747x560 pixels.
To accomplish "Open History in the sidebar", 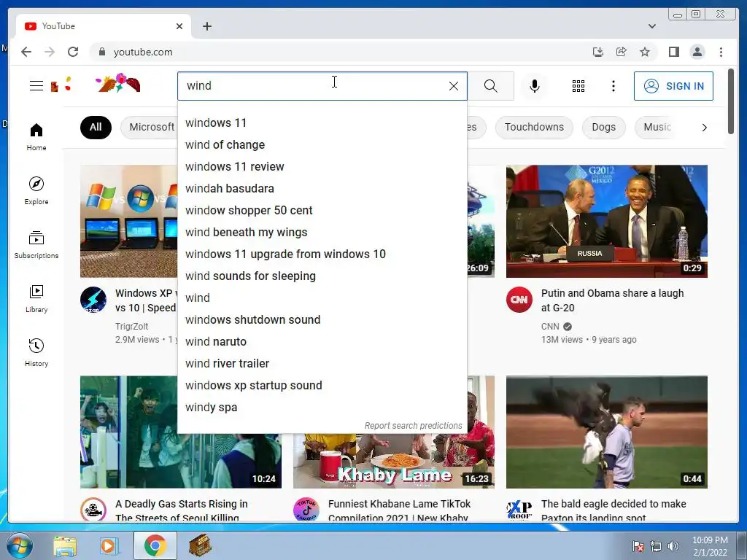I will coord(36,352).
